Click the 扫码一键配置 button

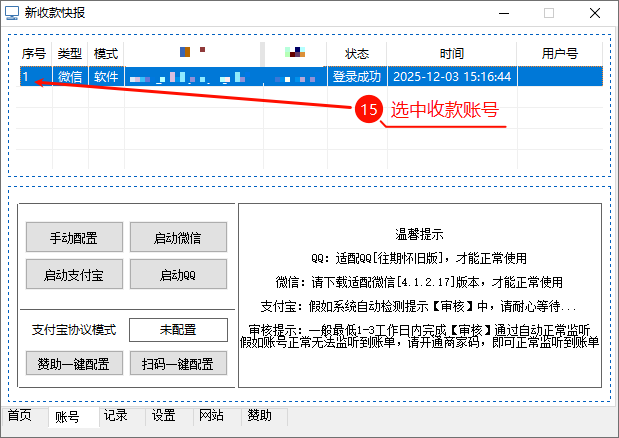[x=178, y=363]
